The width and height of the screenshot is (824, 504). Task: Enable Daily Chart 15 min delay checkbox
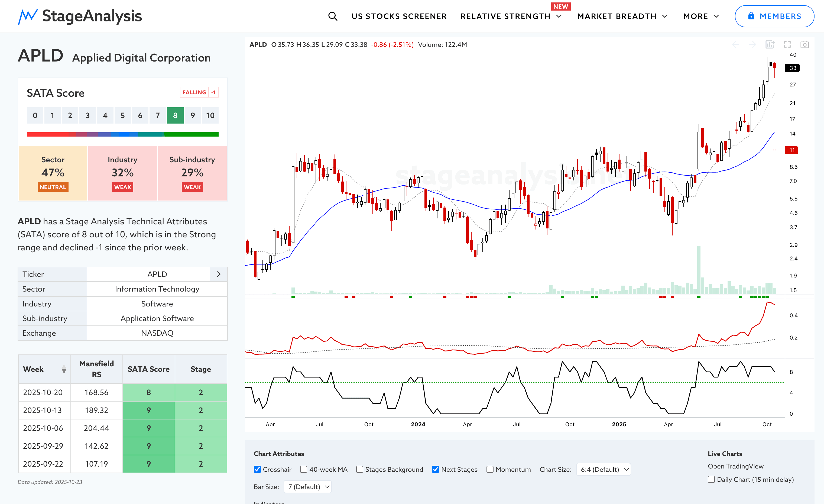[711, 479]
